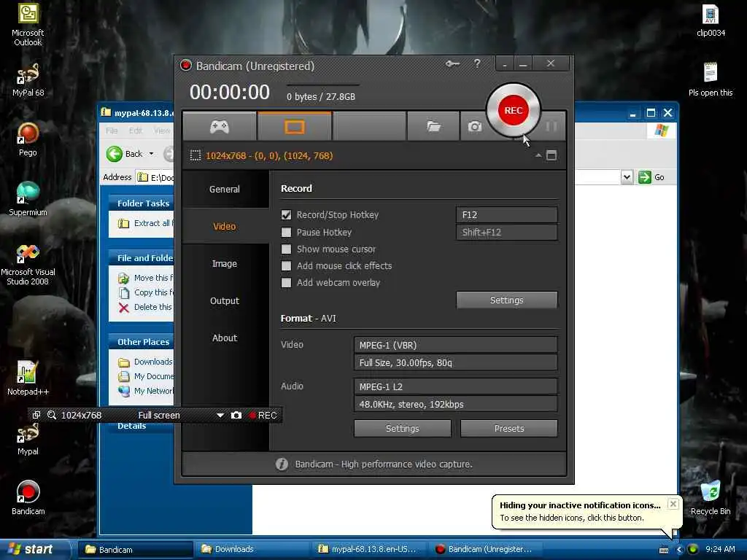This screenshot has height=560, width=747.
Task: Enable Pause Hotkey checkbox
Action: pyautogui.click(x=286, y=233)
